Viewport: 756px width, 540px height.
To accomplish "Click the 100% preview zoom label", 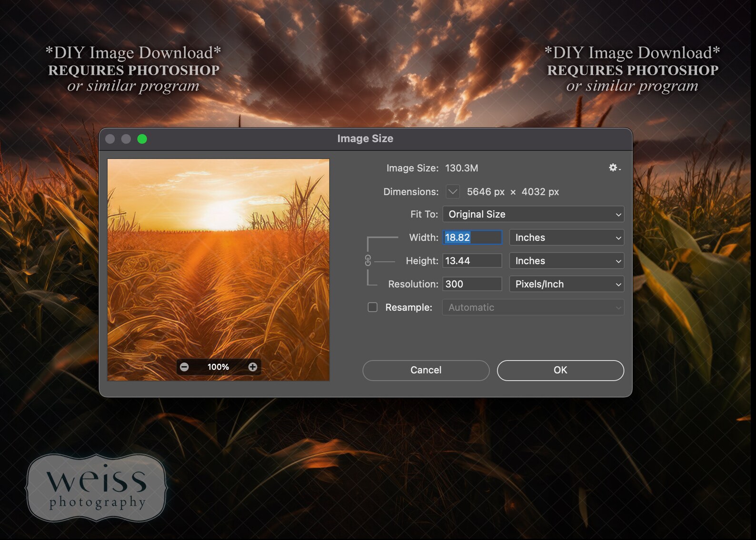I will click(218, 367).
